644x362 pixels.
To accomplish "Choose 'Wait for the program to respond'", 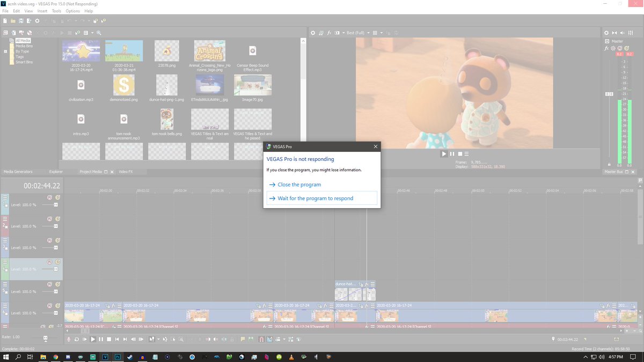I will 322,198.
